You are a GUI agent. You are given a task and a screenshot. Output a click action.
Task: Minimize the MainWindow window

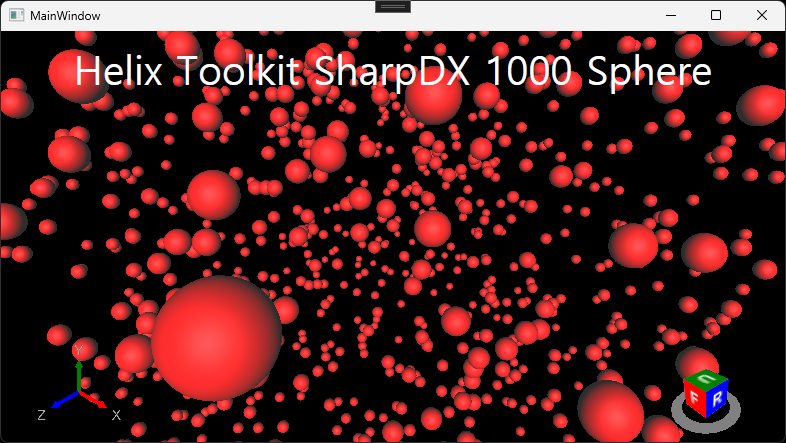pos(671,16)
